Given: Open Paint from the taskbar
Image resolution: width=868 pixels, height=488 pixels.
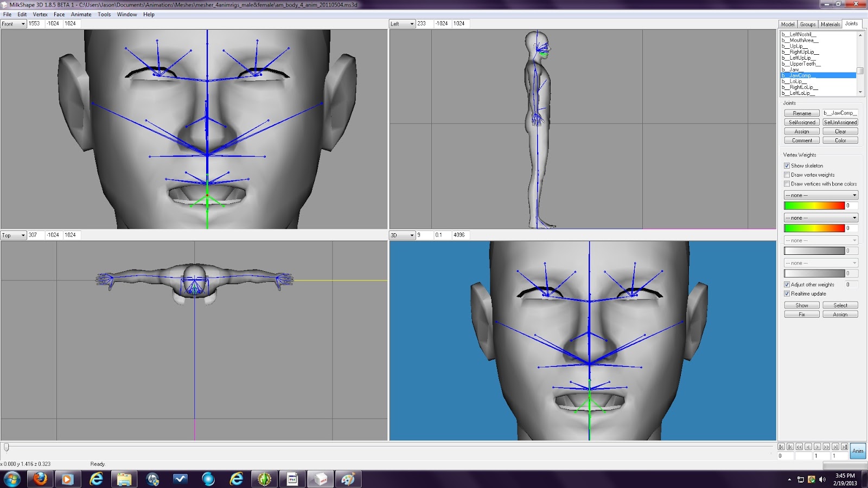Looking at the screenshot, I should (x=348, y=479).
